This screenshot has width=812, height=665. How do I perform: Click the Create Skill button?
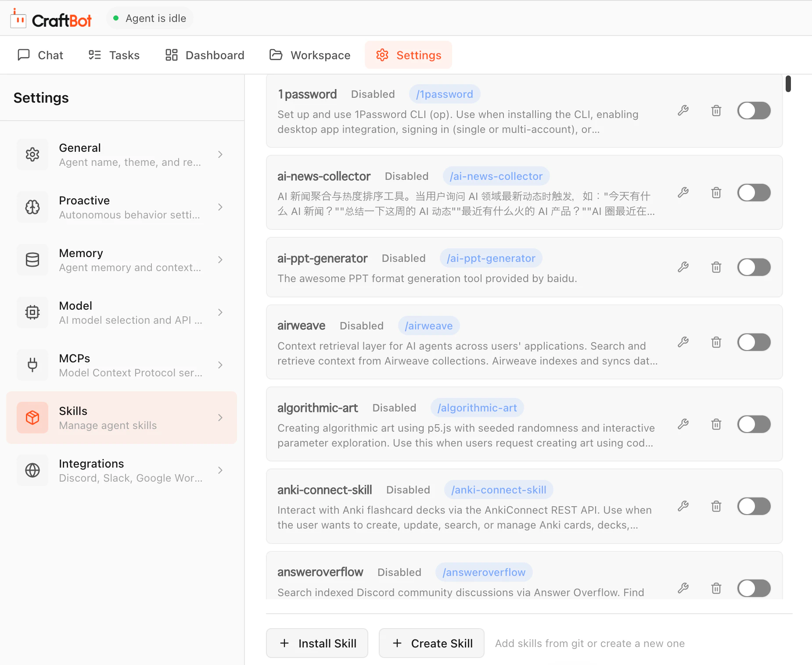pyautogui.click(x=431, y=643)
